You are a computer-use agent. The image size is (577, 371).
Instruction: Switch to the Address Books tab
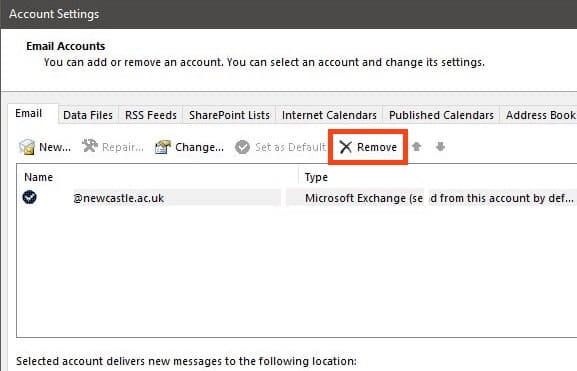[x=538, y=115]
